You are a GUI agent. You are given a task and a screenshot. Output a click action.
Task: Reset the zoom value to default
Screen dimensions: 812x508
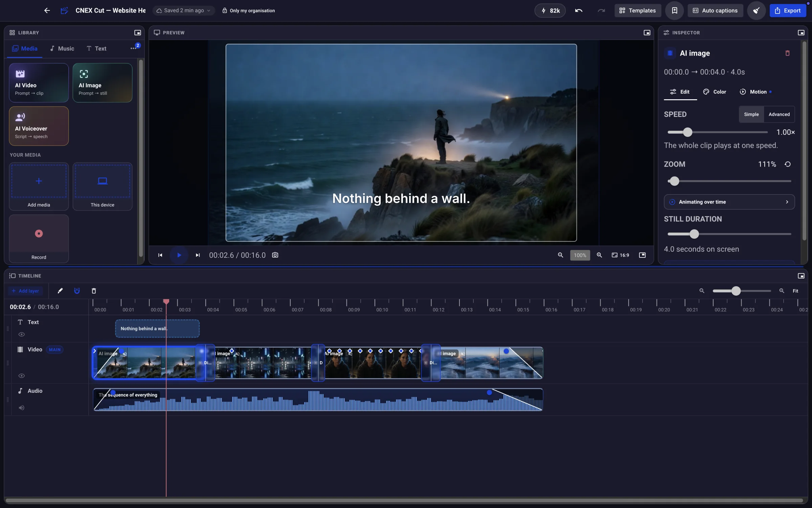(x=788, y=164)
